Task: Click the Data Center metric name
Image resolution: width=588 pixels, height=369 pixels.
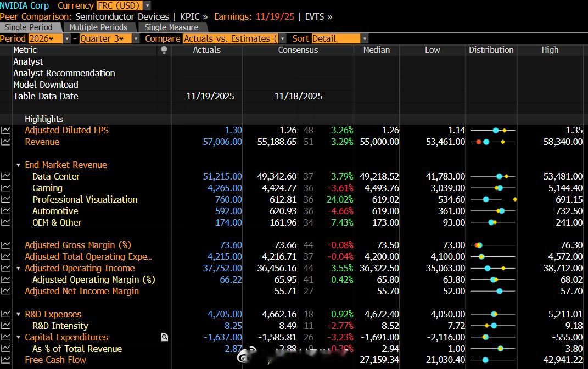Action: click(x=56, y=176)
